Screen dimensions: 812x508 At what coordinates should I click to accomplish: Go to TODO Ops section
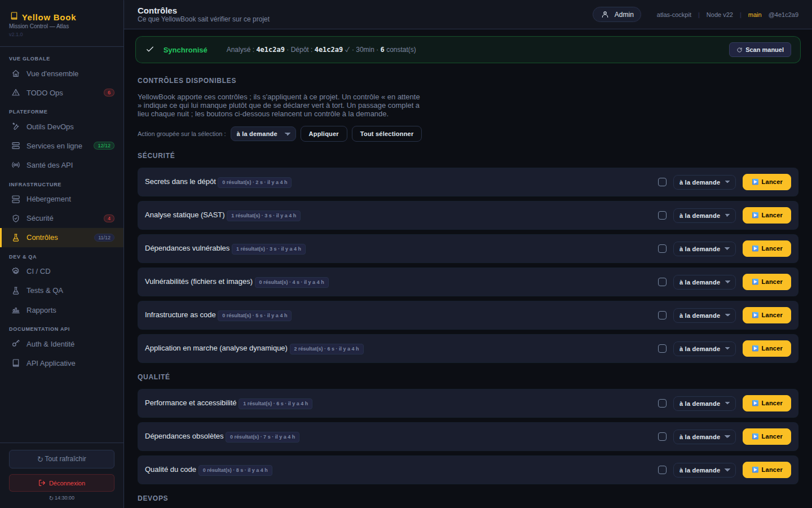(x=62, y=93)
